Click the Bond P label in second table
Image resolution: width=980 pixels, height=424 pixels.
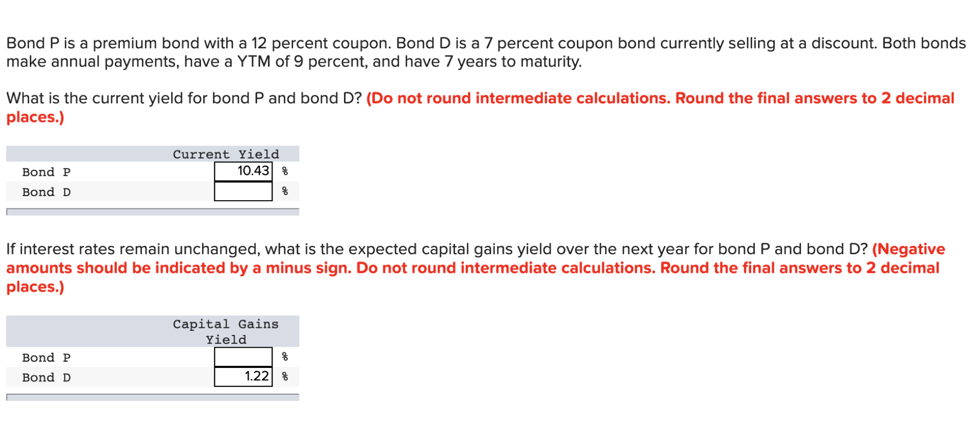click(x=46, y=357)
